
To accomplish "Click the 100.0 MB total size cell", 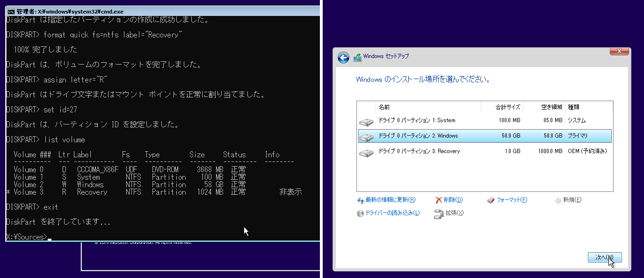I will pyautogui.click(x=508, y=121).
